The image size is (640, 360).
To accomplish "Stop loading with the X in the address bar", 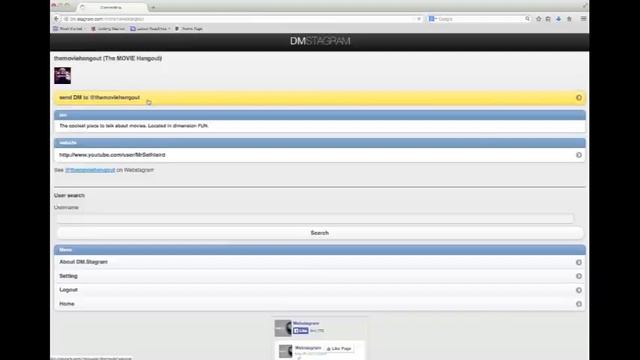I will tap(419, 19).
